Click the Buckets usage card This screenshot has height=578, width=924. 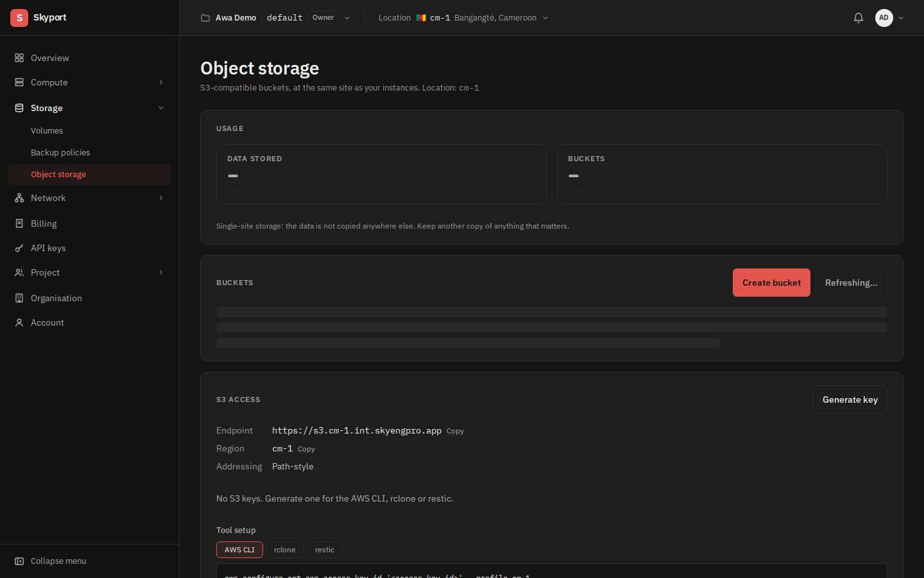pos(722,174)
